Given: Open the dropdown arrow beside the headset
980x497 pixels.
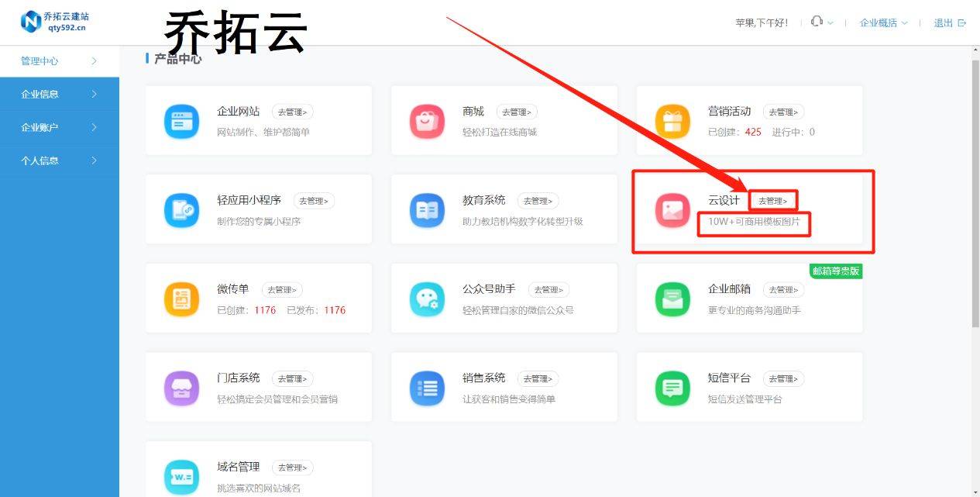Looking at the screenshot, I should (x=830, y=23).
